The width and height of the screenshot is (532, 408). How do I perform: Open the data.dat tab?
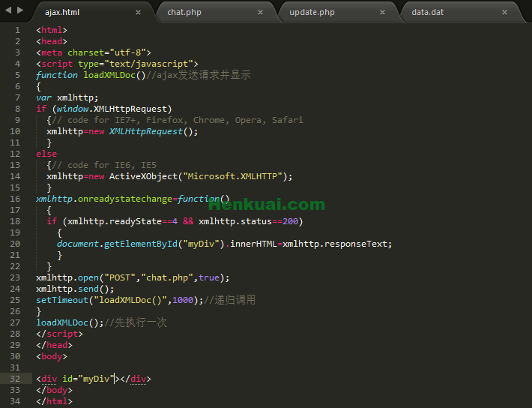[x=428, y=12]
